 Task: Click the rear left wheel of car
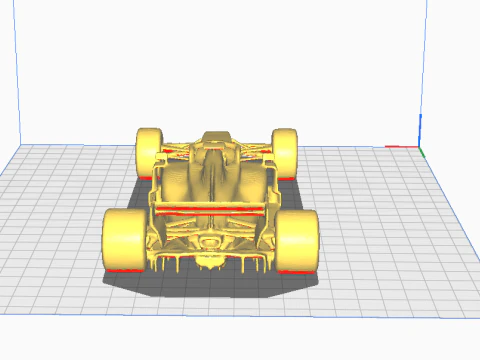(x=124, y=241)
